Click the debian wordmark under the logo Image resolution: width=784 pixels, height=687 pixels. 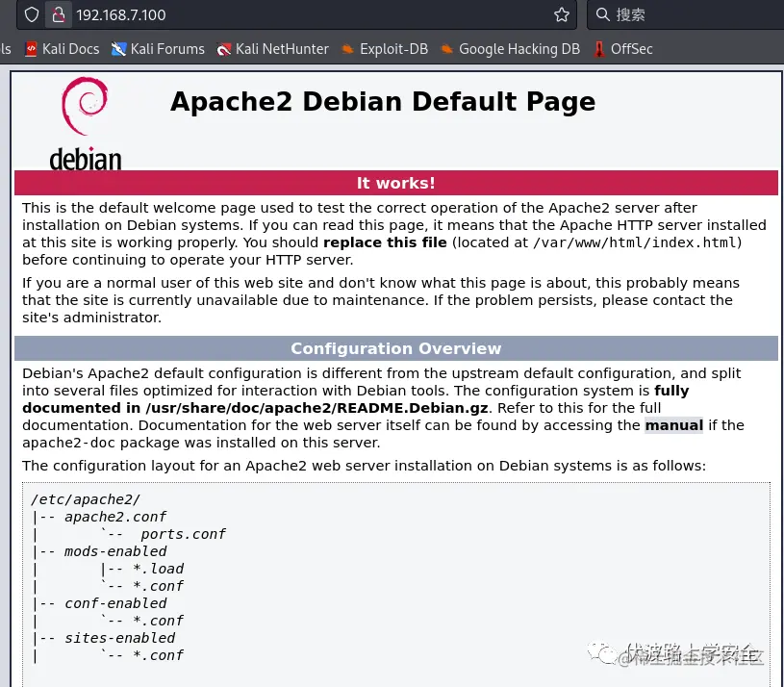click(86, 159)
